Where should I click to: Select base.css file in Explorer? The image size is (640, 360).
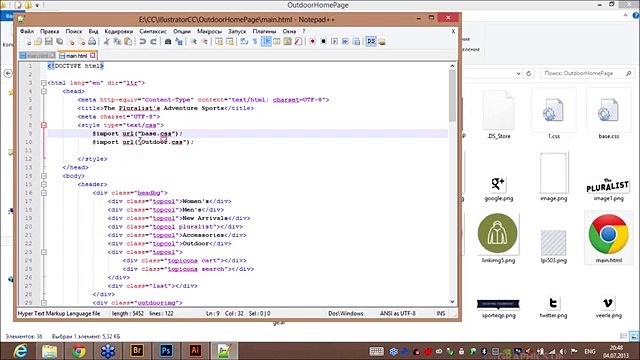coord(609,116)
